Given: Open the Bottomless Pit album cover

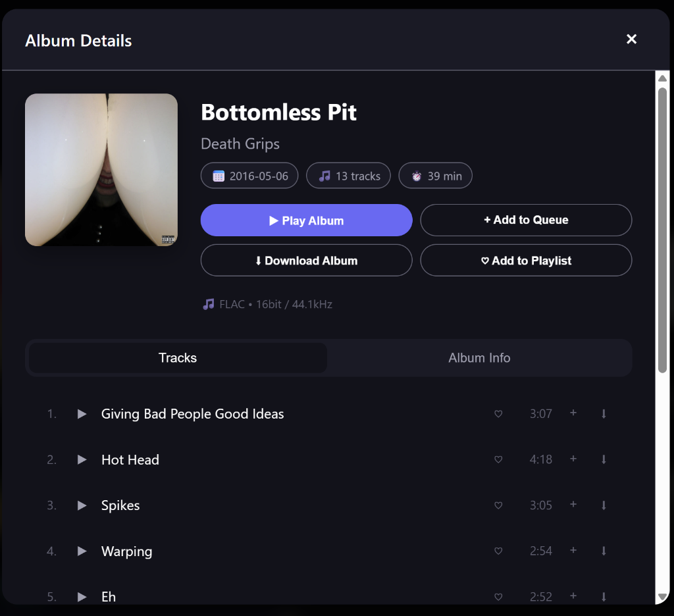Looking at the screenshot, I should coord(101,170).
